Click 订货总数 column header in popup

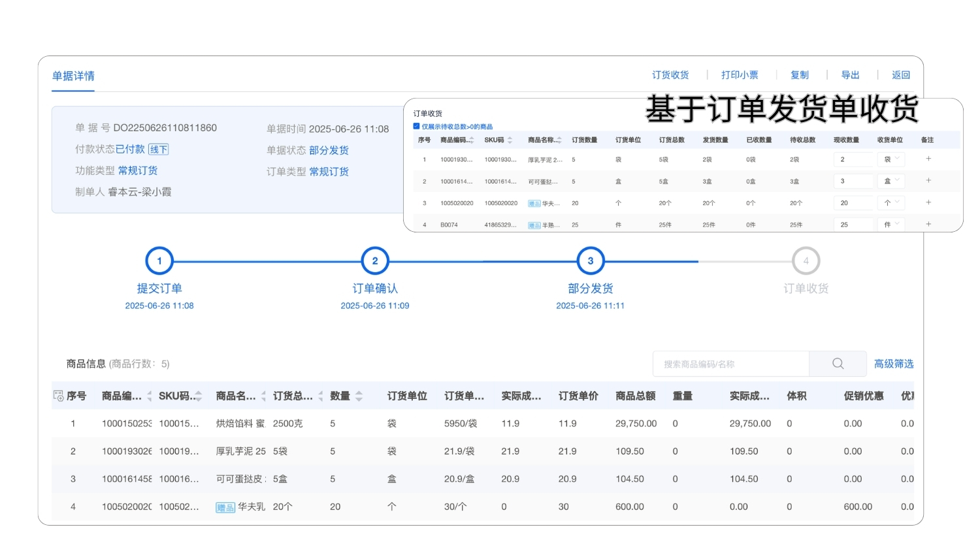coord(672,140)
